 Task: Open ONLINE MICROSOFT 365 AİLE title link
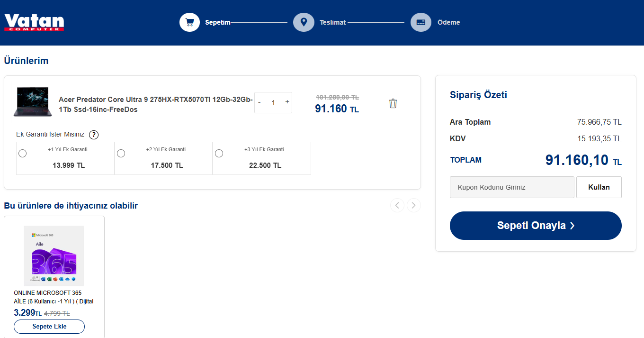[54, 297]
